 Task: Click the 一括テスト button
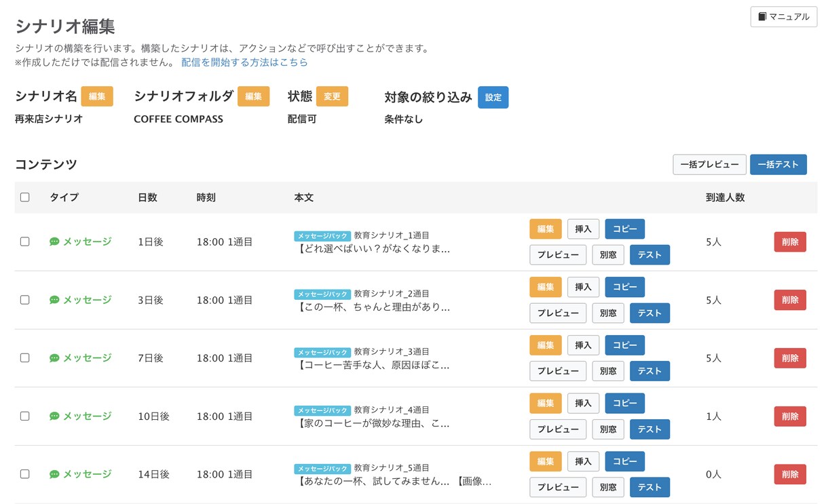(778, 165)
